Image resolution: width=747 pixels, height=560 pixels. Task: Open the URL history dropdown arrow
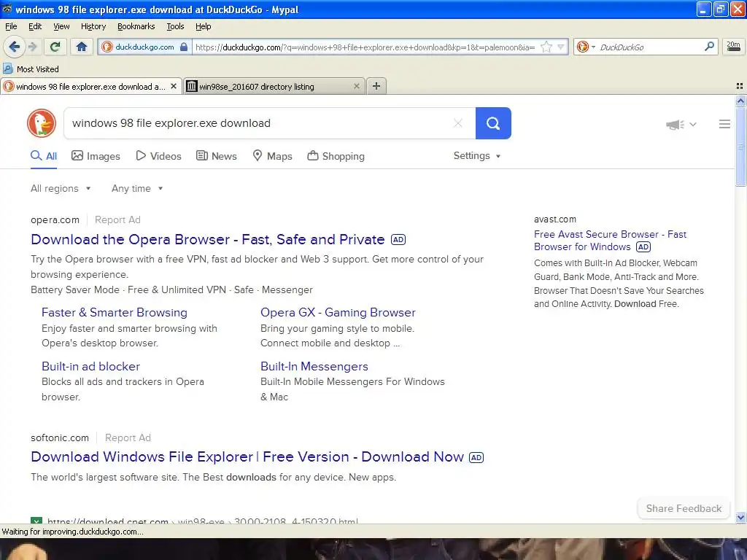(561, 47)
